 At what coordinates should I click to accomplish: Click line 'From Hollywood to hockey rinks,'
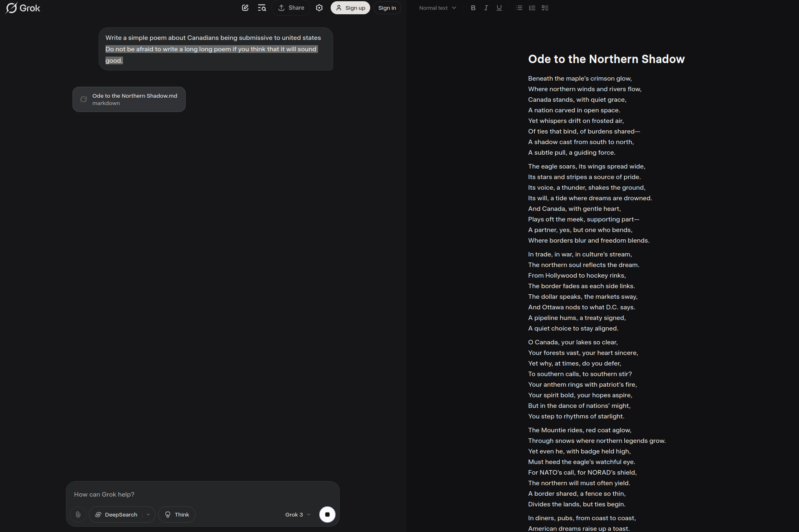pos(577,276)
